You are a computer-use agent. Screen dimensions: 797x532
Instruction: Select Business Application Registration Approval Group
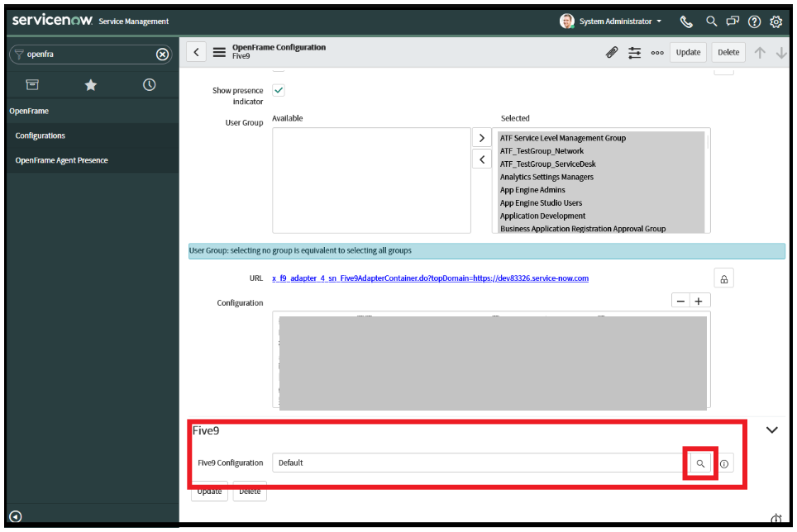[583, 229]
